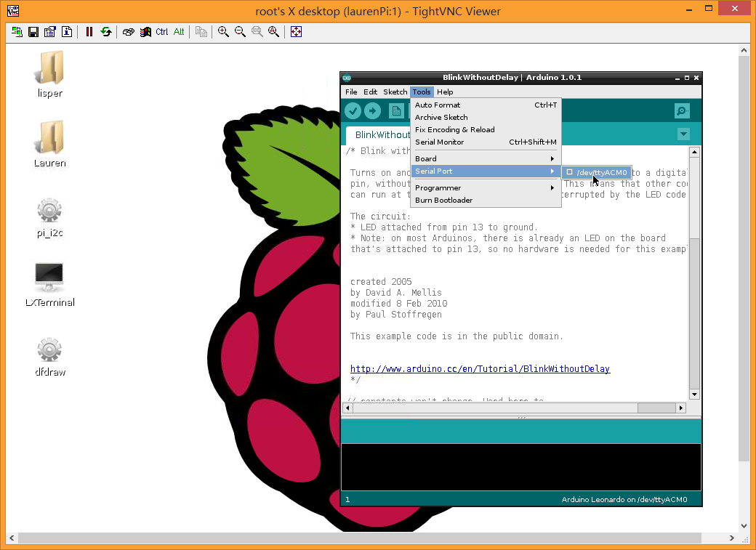Click the editor horizontal scrollbar left arrow
Image resolution: width=756 pixels, height=550 pixels.
click(347, 408)
